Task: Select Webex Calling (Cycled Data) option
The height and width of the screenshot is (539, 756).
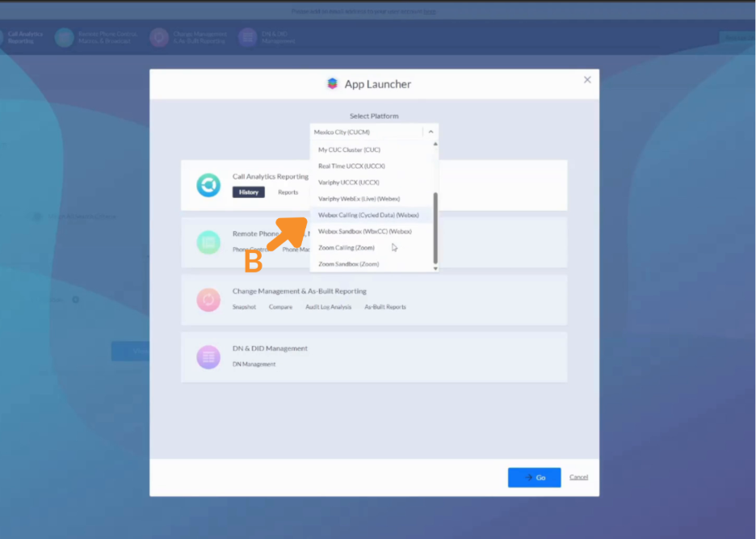Action: tap(372, 215)
